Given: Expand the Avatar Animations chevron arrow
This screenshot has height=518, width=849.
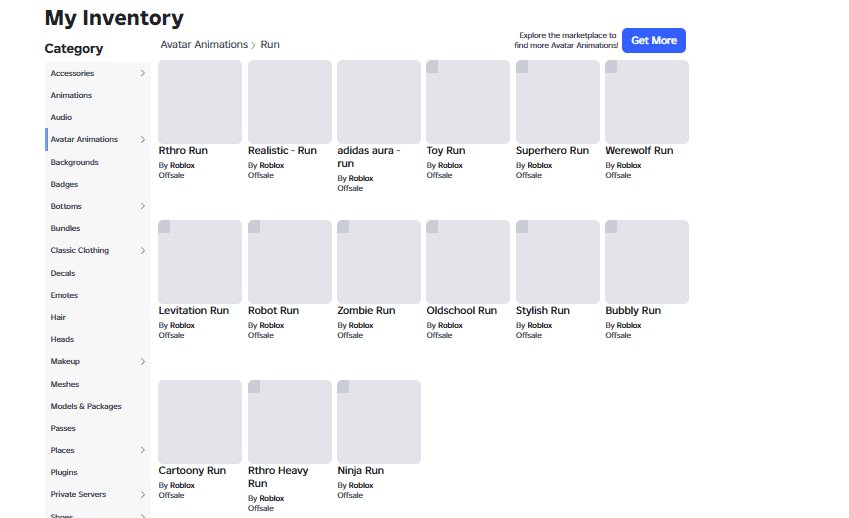Looking at the screenshot, I should [x=142, y=140].
